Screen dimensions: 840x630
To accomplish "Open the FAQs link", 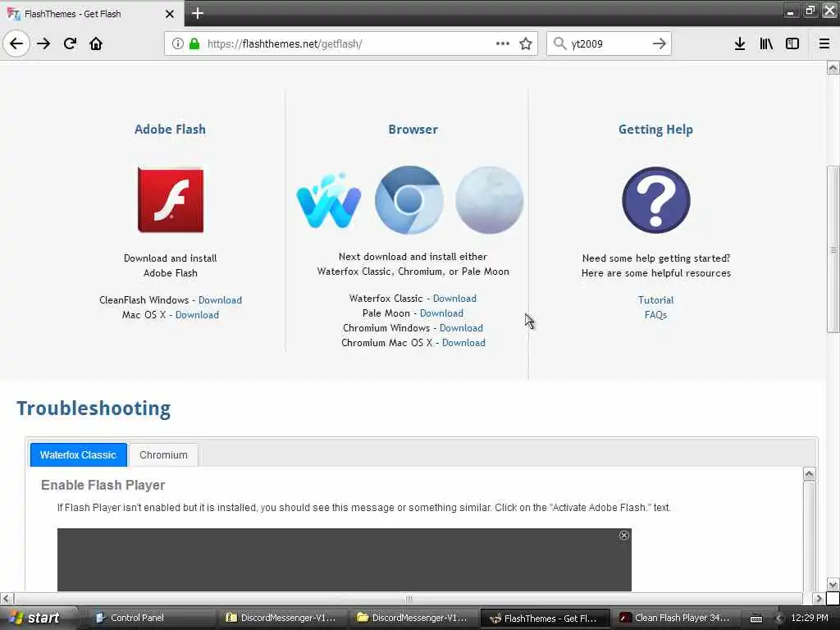I will (655, 315).
